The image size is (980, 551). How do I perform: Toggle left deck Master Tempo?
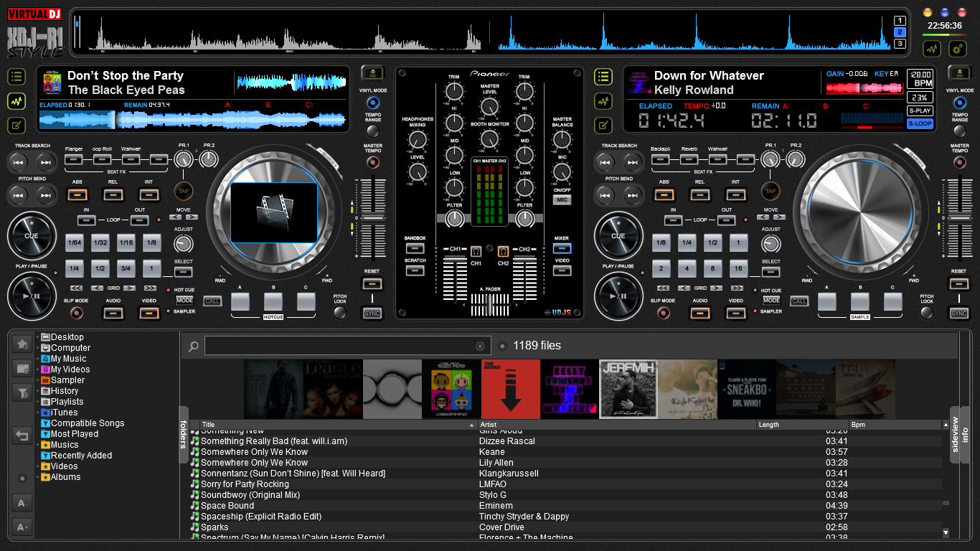point(373,162)
